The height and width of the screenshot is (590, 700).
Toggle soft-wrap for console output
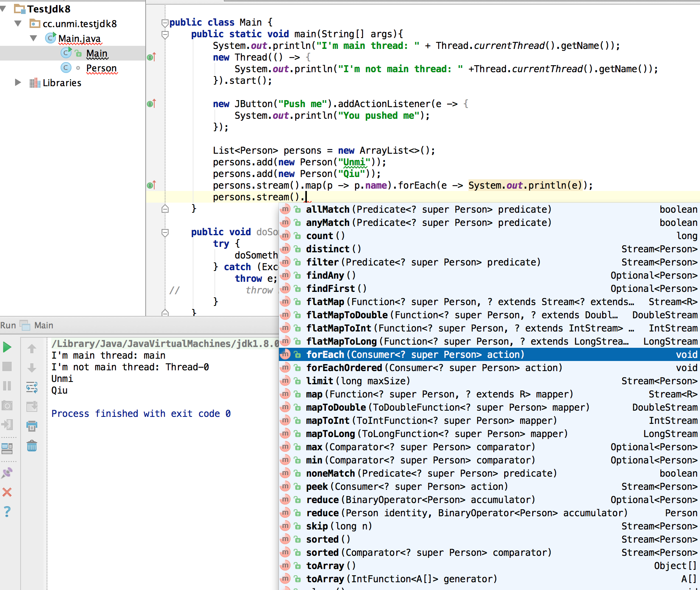32,387
